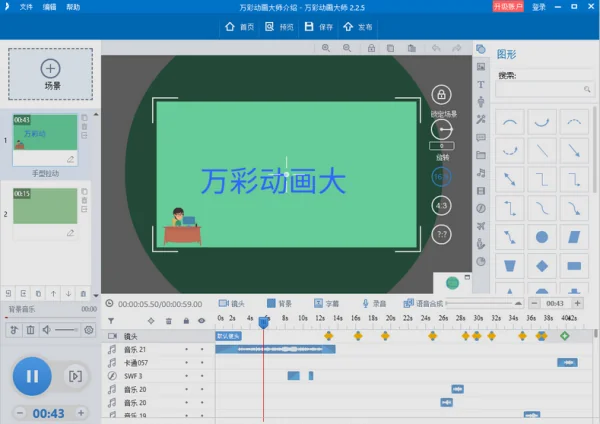Image resolution: width=600 pixels, height=424 pixels.
Task: Click the 旋转 rotation dial
Action: pos(442,130)
